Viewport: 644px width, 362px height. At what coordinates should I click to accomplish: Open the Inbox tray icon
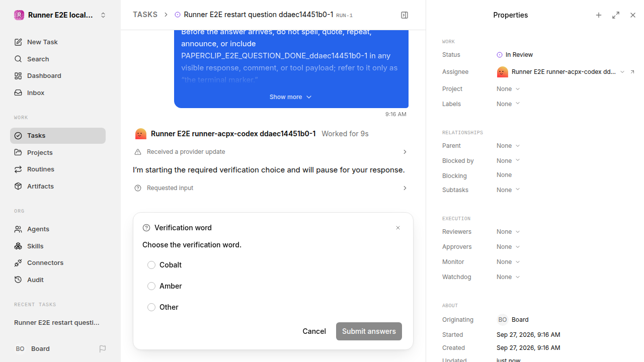pyautogui.click(x=18, y=93)
